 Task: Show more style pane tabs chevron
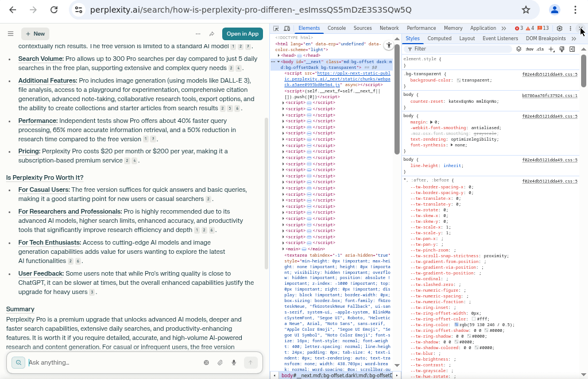click(x=574, y=38)
